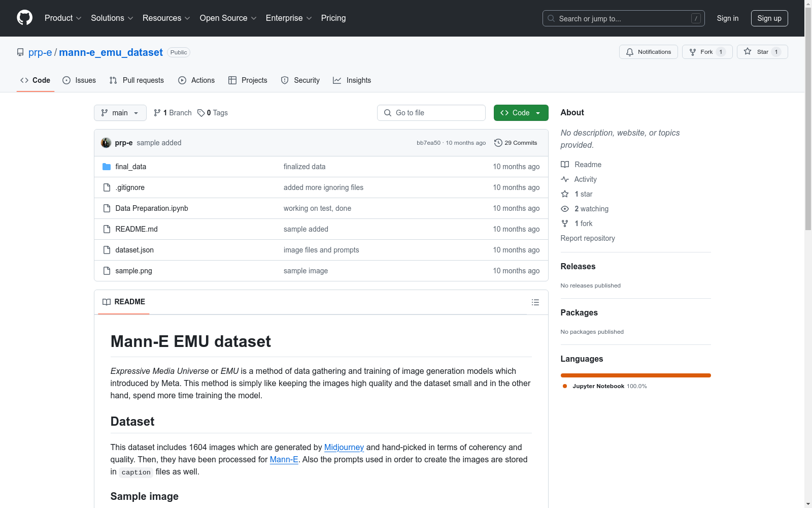Open the 'image files and prompts' commit message
812x508 pixels.
[x=321, y=250]
